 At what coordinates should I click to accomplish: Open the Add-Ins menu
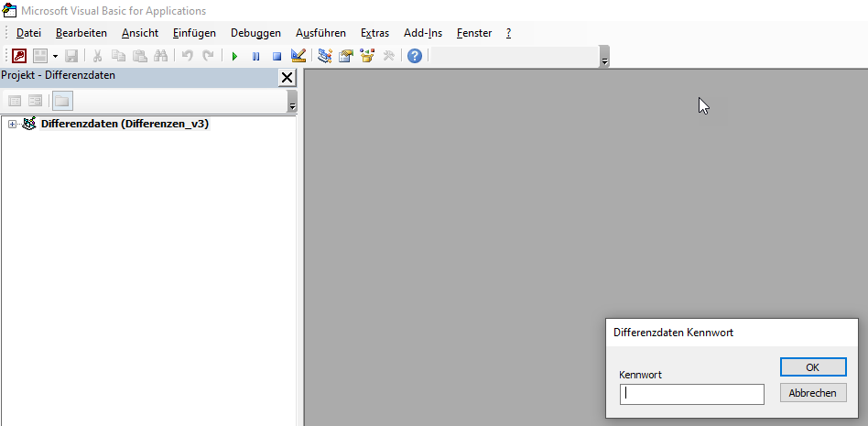[x=423, y=33]
